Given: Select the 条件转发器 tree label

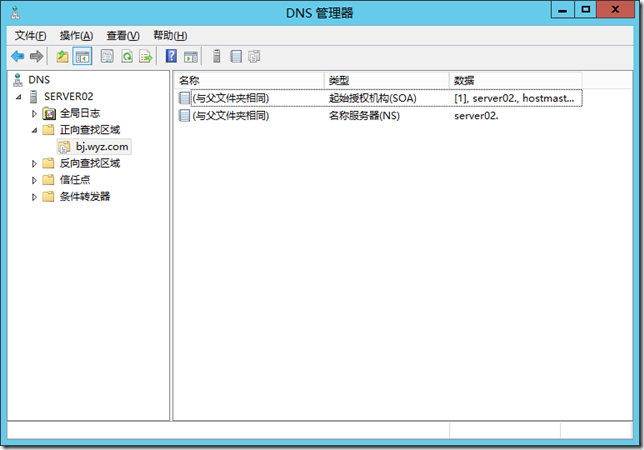Looking at the screenshot, I should point(85,196).
